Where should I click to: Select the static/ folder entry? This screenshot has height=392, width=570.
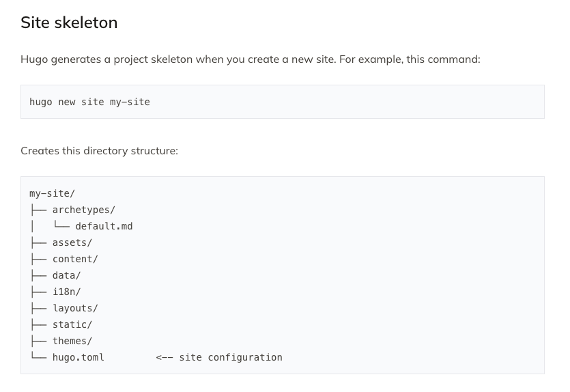(x=72, y=324)
